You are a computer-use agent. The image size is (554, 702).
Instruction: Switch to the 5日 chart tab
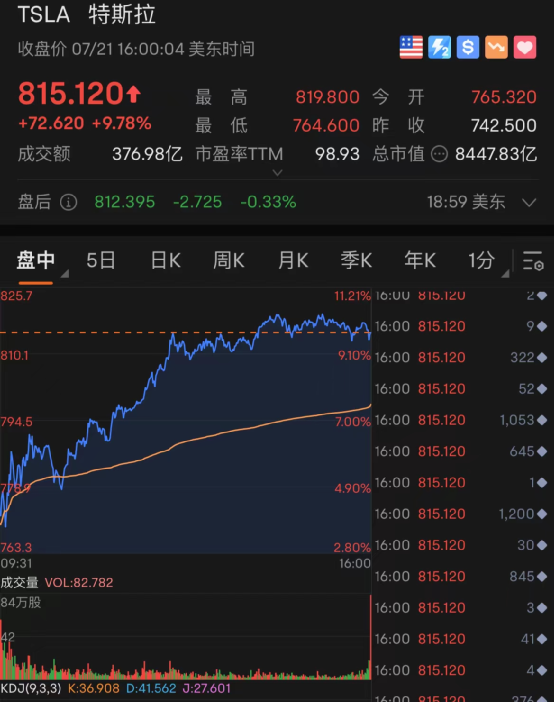(101, 260)
